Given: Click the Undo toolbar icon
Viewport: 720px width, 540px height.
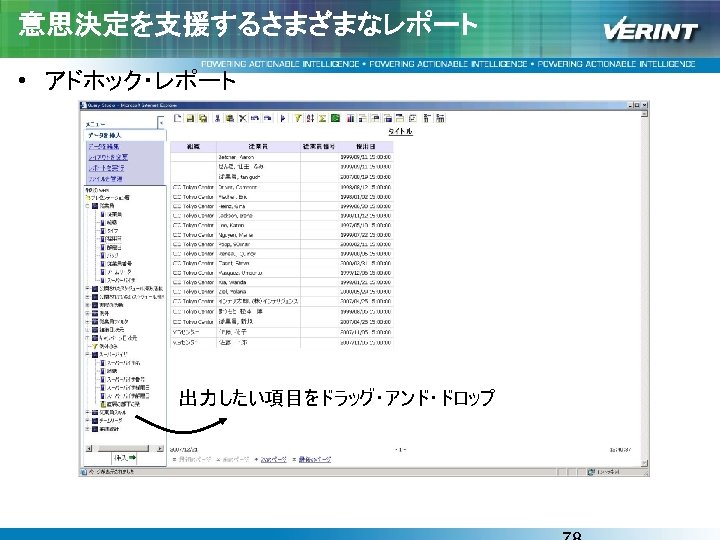Looking at the screenshot, I should [255, 118].
